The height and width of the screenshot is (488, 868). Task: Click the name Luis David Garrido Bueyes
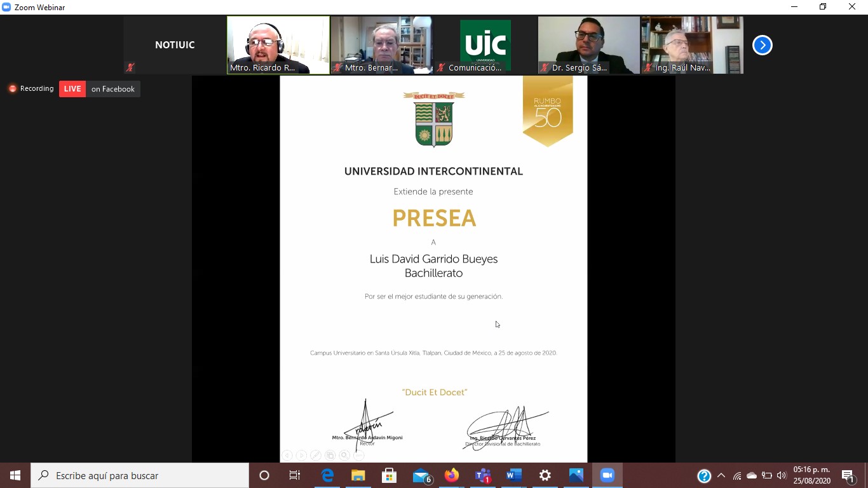[434, 259]
